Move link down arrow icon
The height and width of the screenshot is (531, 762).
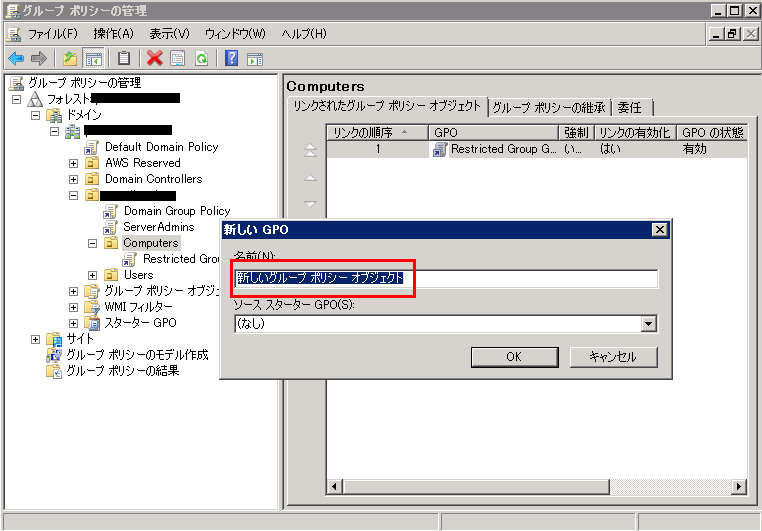[x=310, y=204]
